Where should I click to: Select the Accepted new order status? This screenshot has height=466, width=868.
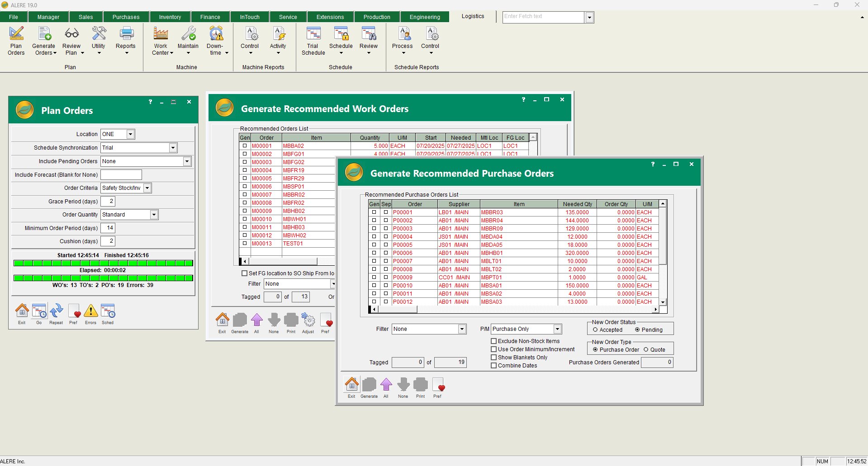click(595, 330)
